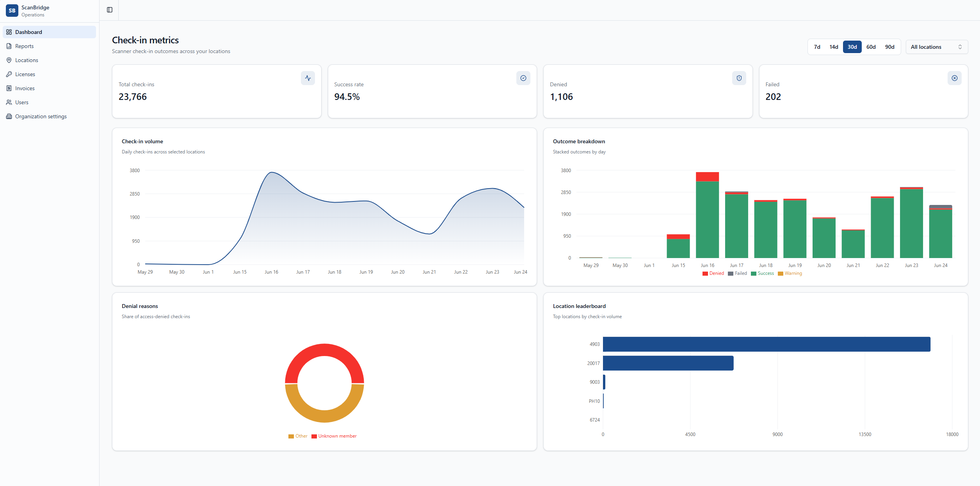The height and width of the screenshot is (486, 980).
Task: Select the 7d time range
Action: point(817,47)
